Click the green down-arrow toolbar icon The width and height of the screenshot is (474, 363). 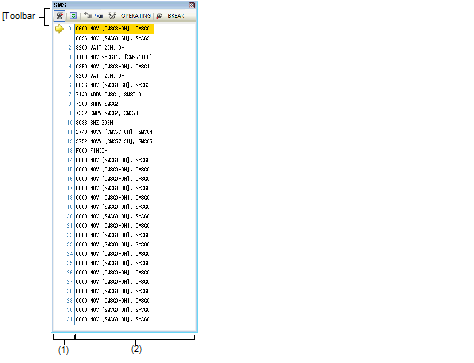73,16
